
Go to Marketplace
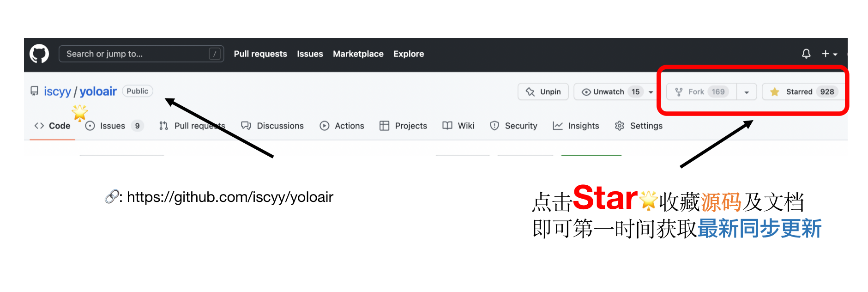[358, 54]
